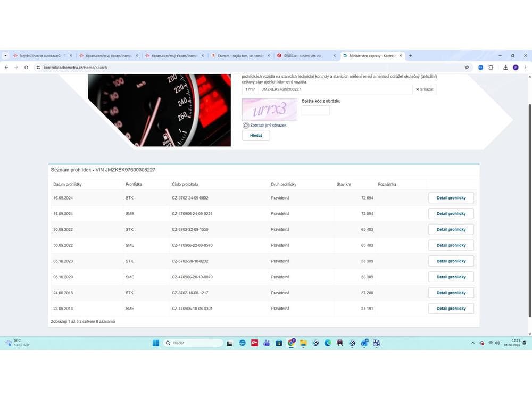
Task: Click Zobrazit jiný obrázek link
Action: pyautogui.click(x=268, y=125)
